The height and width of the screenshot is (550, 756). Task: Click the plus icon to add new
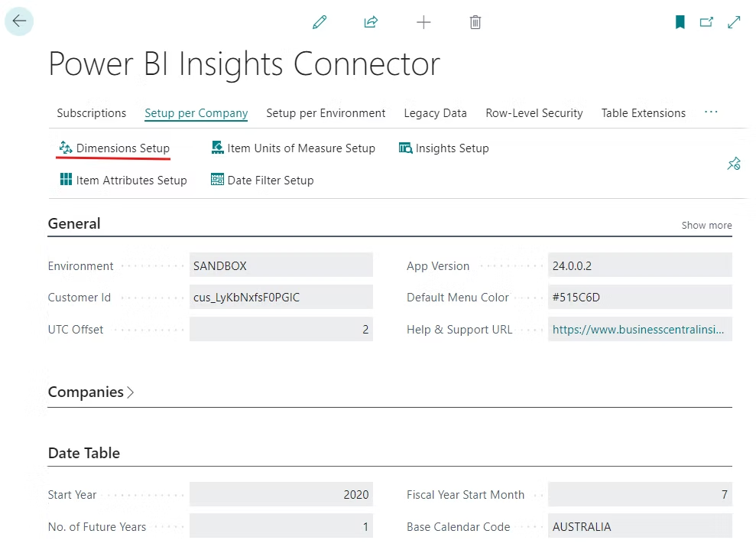tap(423, 22)
